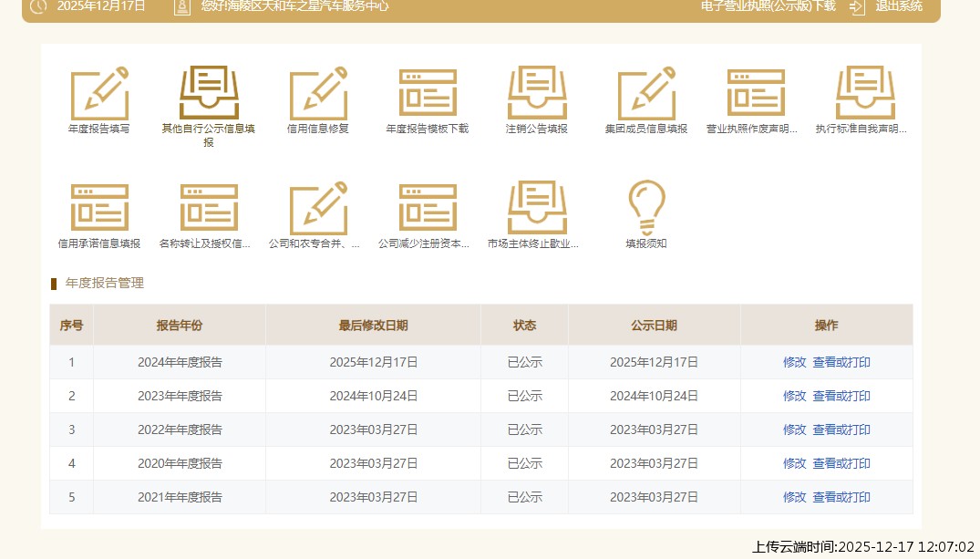Open 信用信息修复 icon
Screen dimensions: 980x559
318,94
